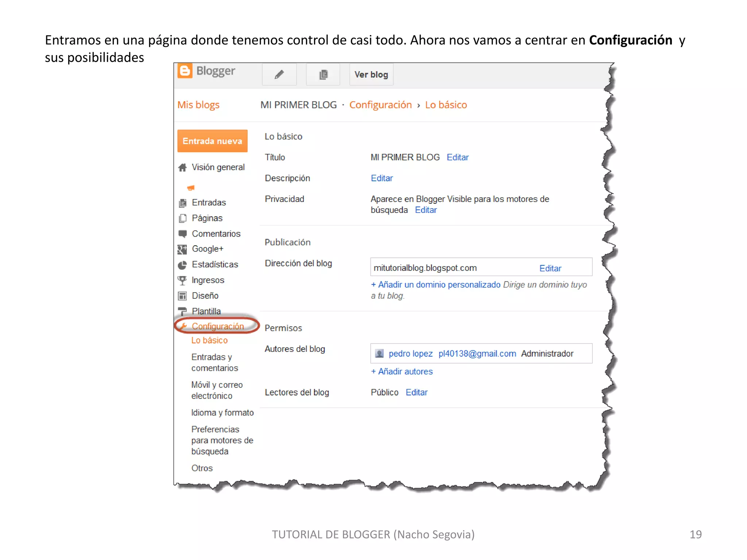Open the Diseño section
The height and width of the screenshot is (560, 747).
205,296
